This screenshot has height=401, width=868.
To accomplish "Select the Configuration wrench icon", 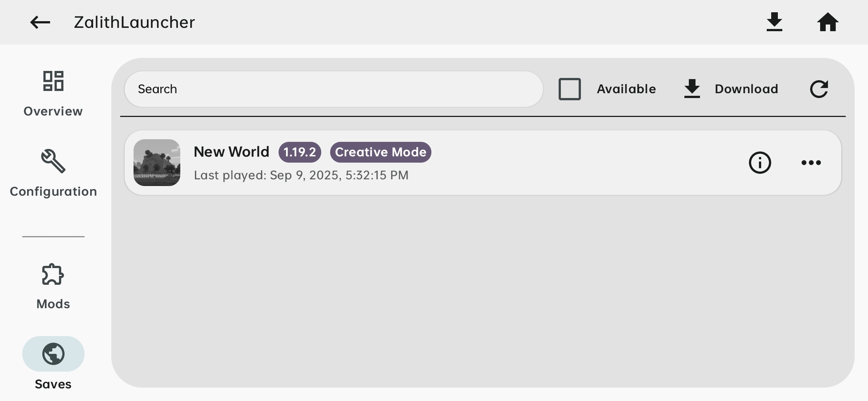I will click(x=53, y=161).
